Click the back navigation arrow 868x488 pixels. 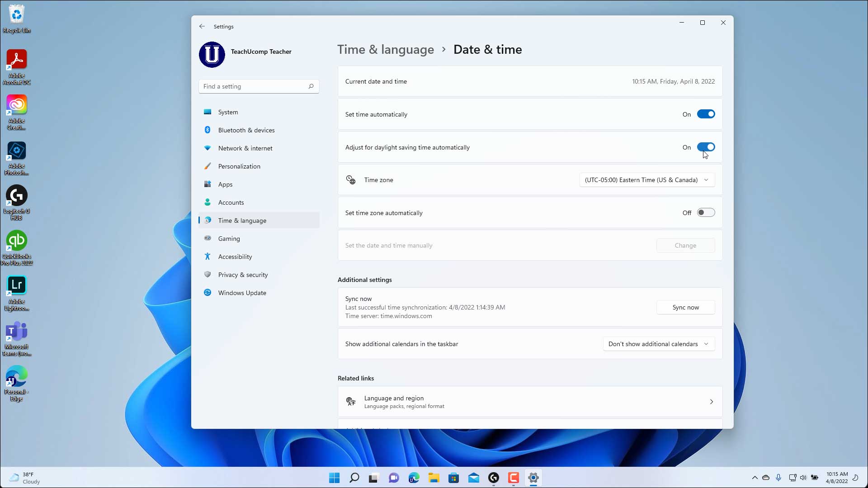[203, 26]
